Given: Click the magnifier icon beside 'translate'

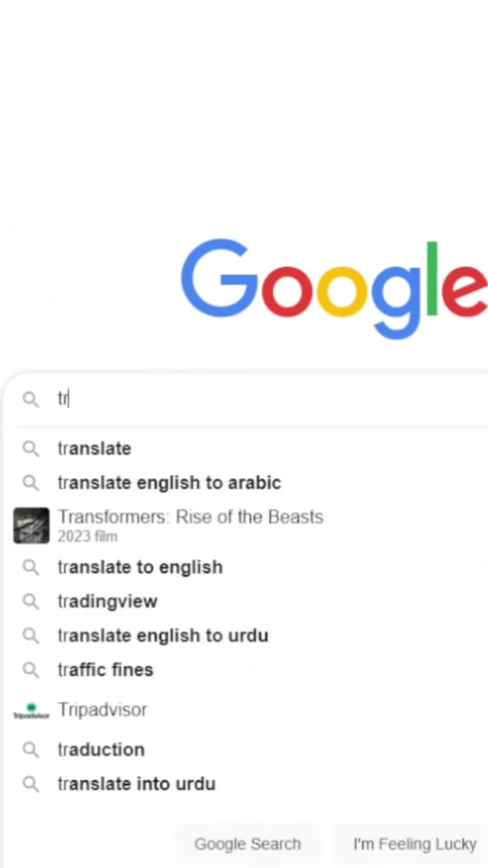Looking at the screenshot, I should point(30,448).
